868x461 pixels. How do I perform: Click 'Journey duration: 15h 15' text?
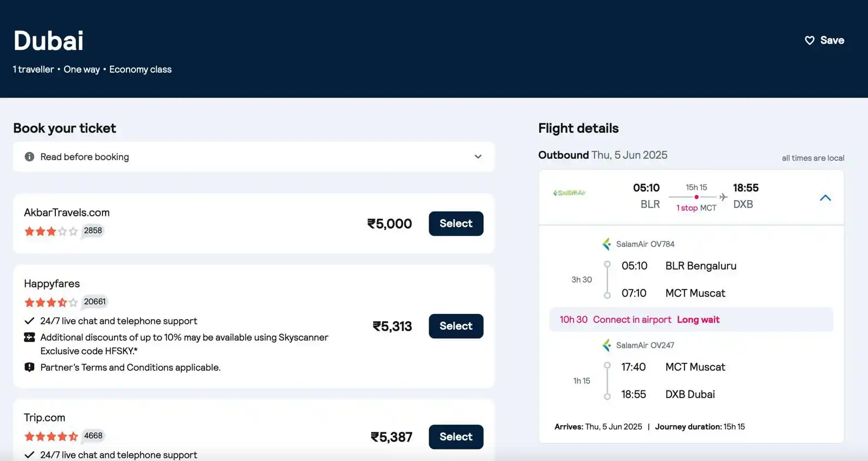700,427
